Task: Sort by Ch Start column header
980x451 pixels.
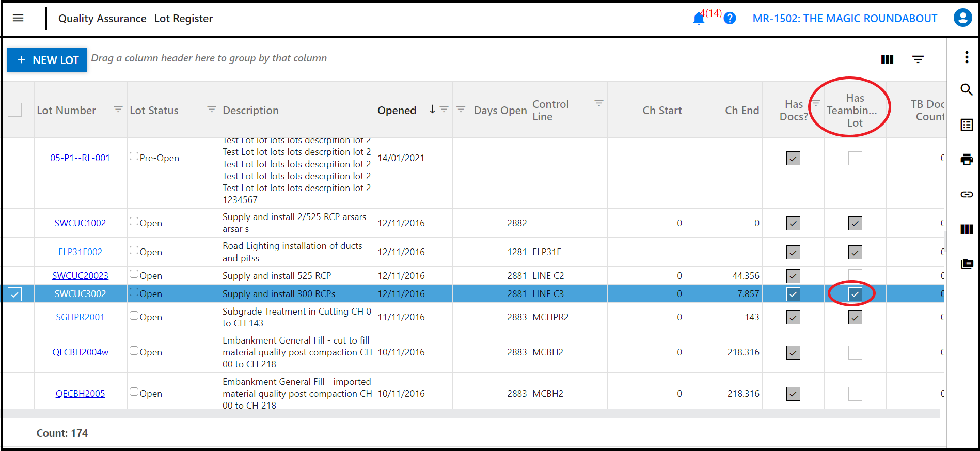Action: click(662, 110)
